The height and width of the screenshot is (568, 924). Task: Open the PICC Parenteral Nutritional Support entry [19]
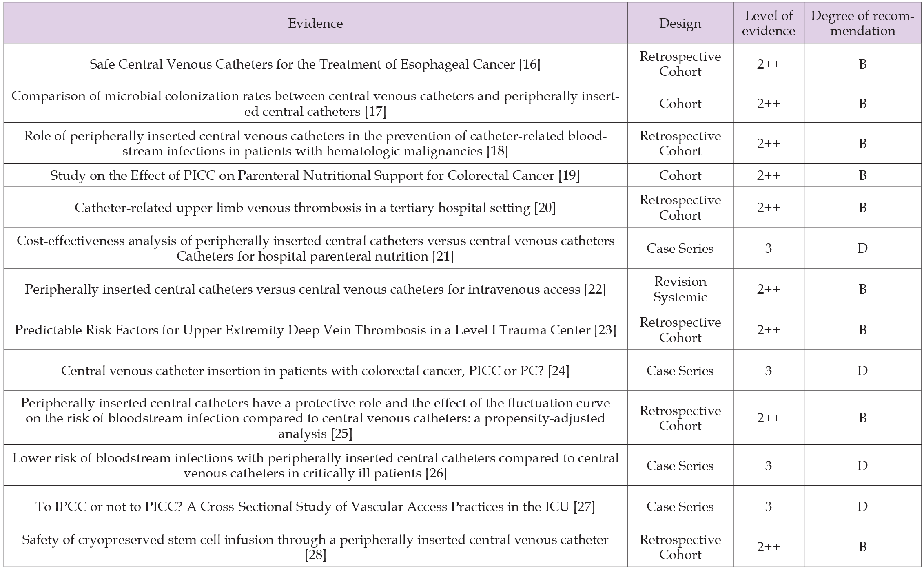point(315,175)
